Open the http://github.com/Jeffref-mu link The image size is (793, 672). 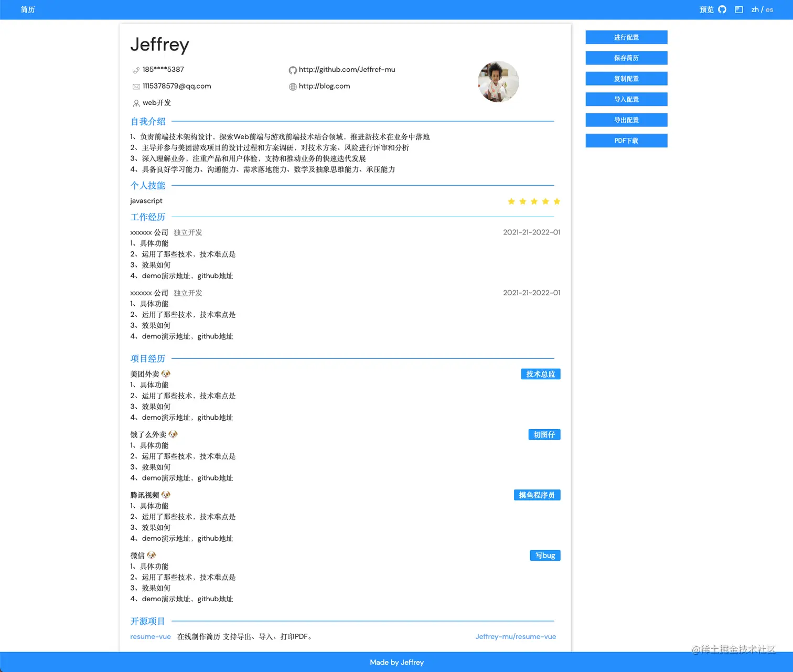coord(347,69)
